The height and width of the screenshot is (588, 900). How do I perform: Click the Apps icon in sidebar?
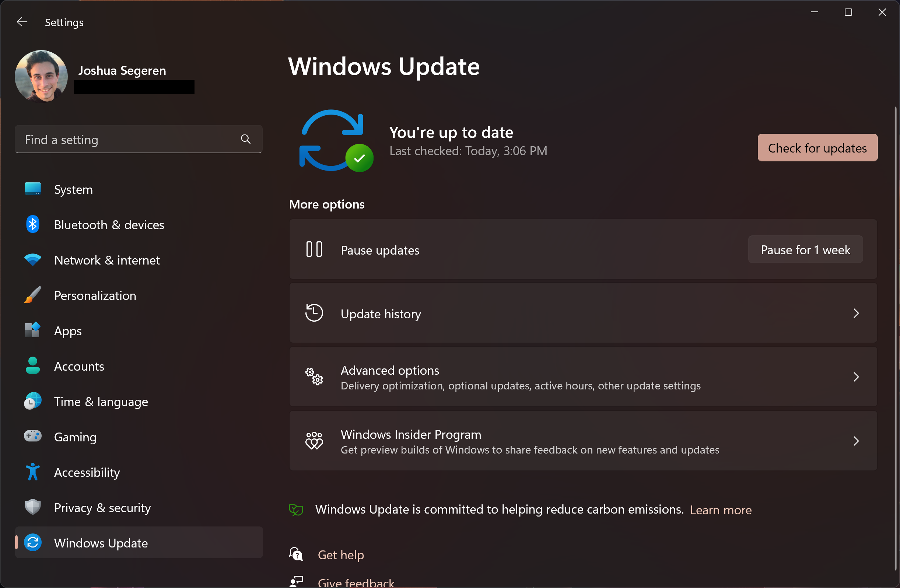click(32, 330)
